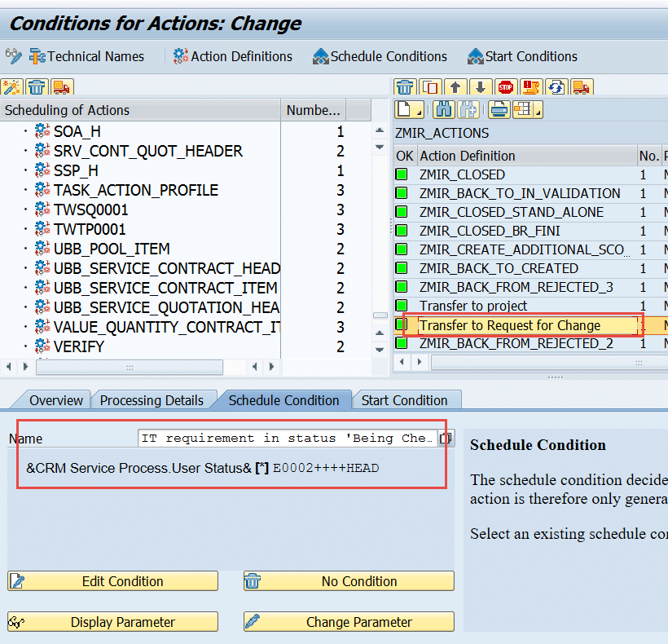Click the Change Parameter button
This screenshot has height=644, width=668.
click(349, 622)
